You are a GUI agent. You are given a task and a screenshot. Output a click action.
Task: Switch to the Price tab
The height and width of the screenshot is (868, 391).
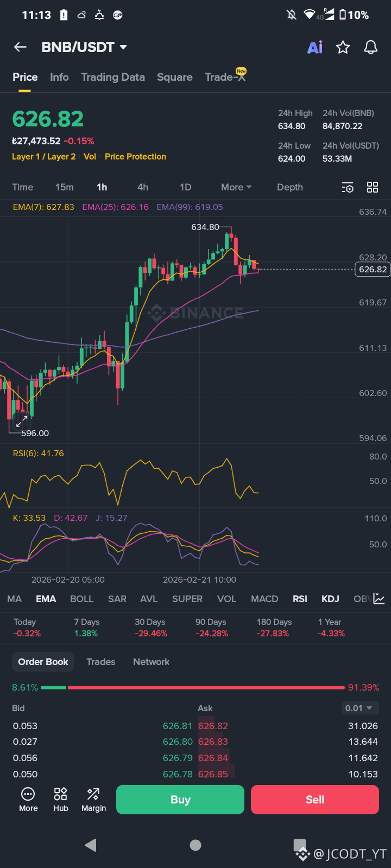[25, 77]
